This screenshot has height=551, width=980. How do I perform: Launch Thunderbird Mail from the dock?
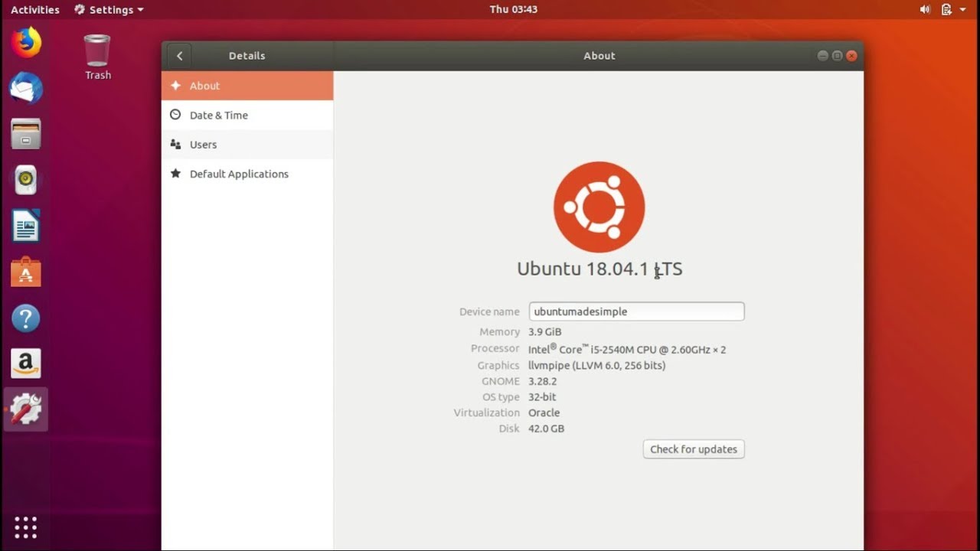(25, 89)
